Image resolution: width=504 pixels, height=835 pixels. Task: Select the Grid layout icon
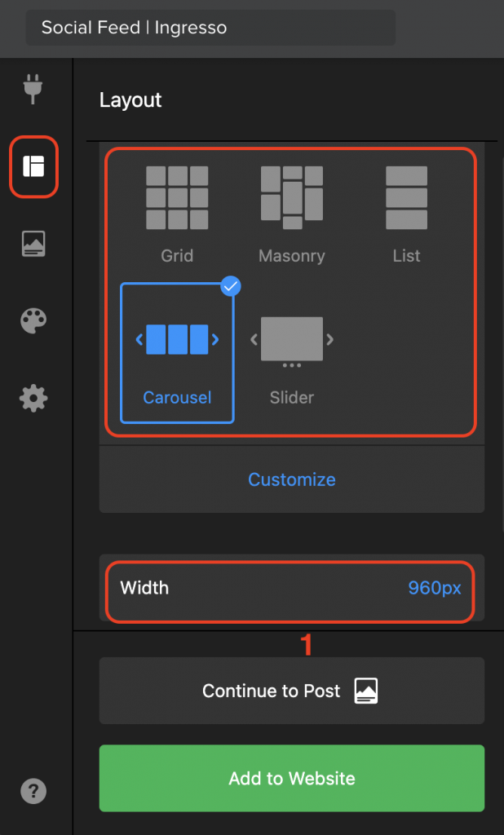[178, 197]
